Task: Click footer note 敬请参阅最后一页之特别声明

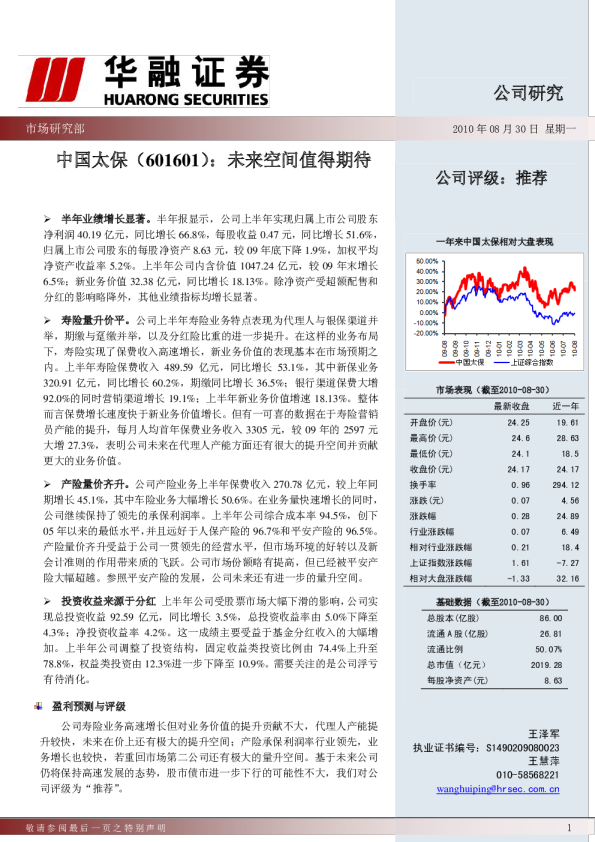Action: coord(96,828)
